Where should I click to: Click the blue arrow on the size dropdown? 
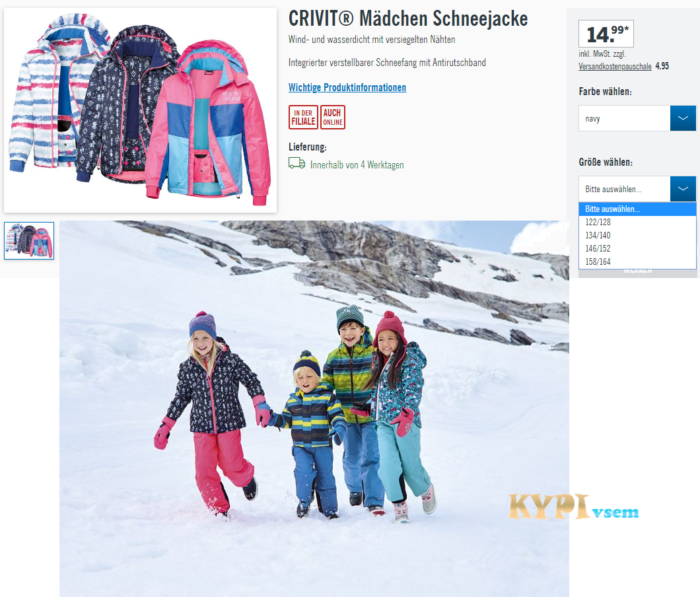click(x=683, y=189)
